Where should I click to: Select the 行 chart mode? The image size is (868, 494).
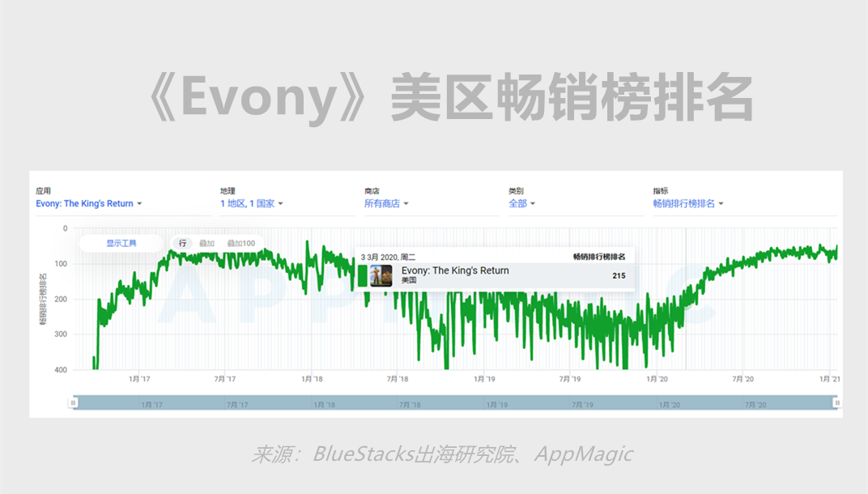(x=183, y=243)
